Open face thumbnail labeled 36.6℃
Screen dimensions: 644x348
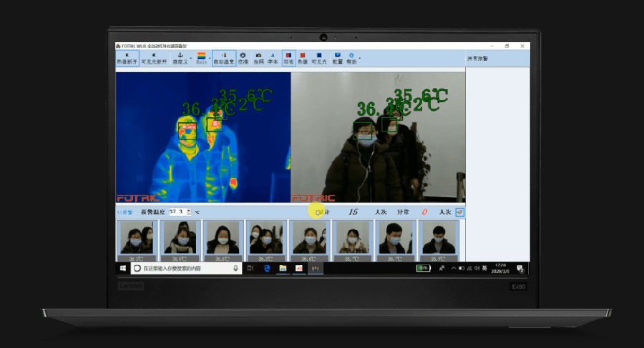coord(223,241)
